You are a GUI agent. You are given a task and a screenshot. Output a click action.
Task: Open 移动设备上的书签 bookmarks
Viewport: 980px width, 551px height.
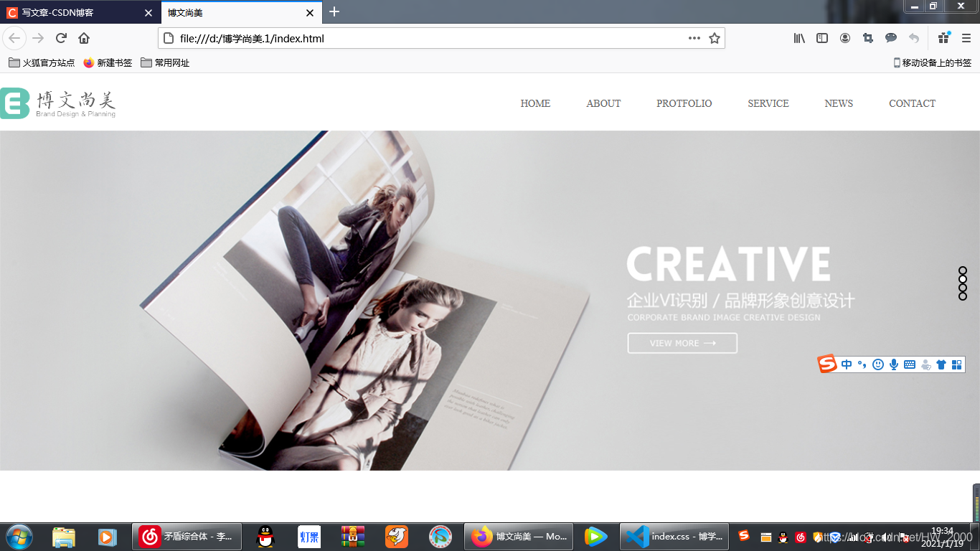coord(932,62)
